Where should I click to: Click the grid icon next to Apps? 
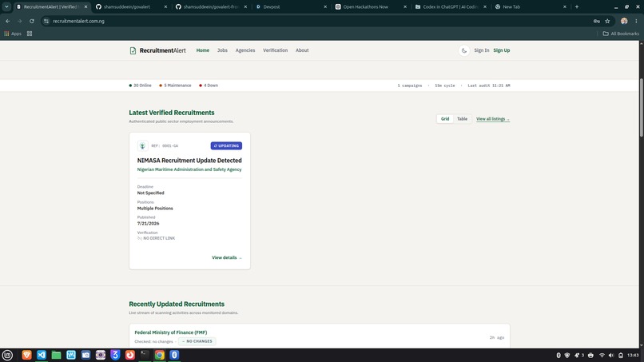(30, 34)
